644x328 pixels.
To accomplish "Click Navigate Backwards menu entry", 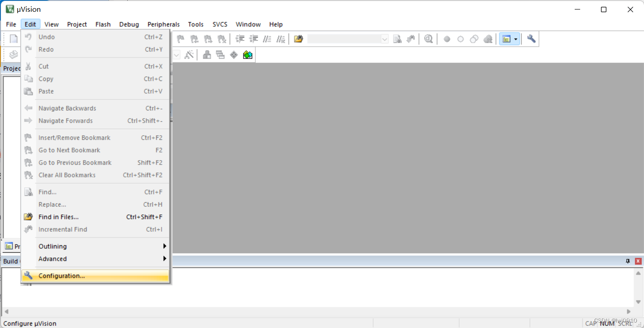I will pos(95,108).
